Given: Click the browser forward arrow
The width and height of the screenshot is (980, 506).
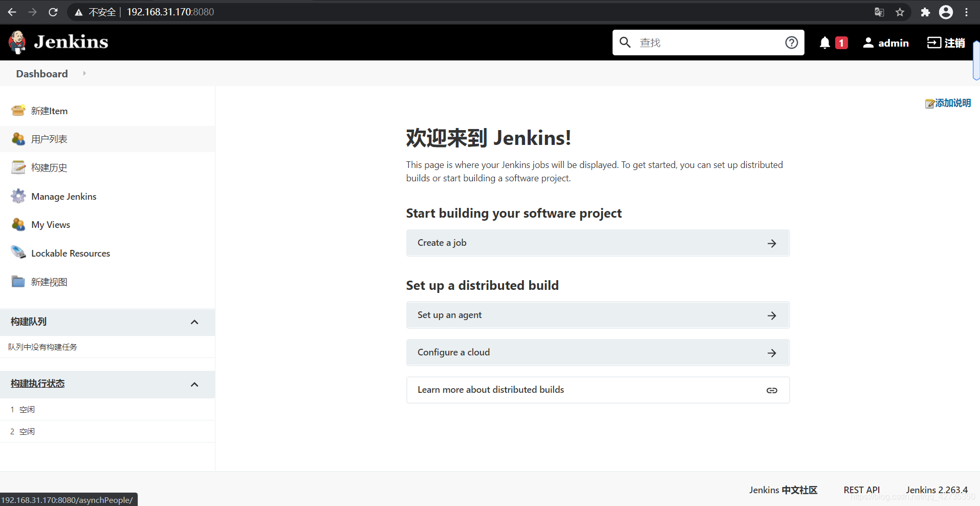Looking at the screenshot, I should (x=33, y=12).
